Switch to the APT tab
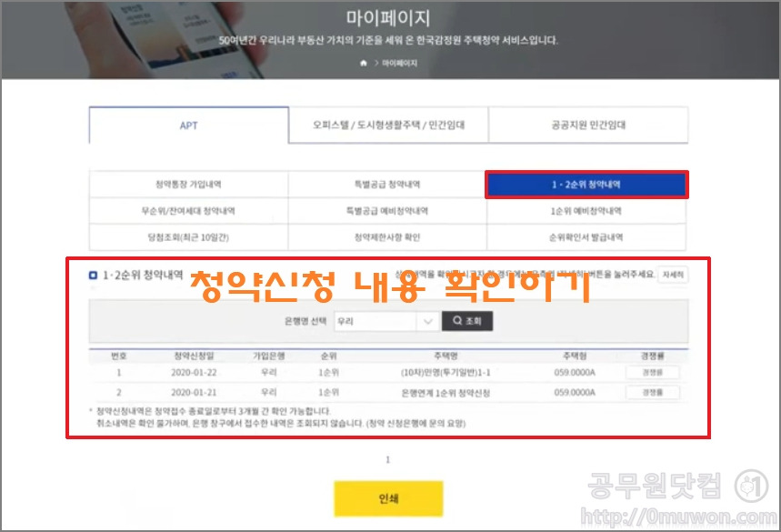 (x=189, y=125)
